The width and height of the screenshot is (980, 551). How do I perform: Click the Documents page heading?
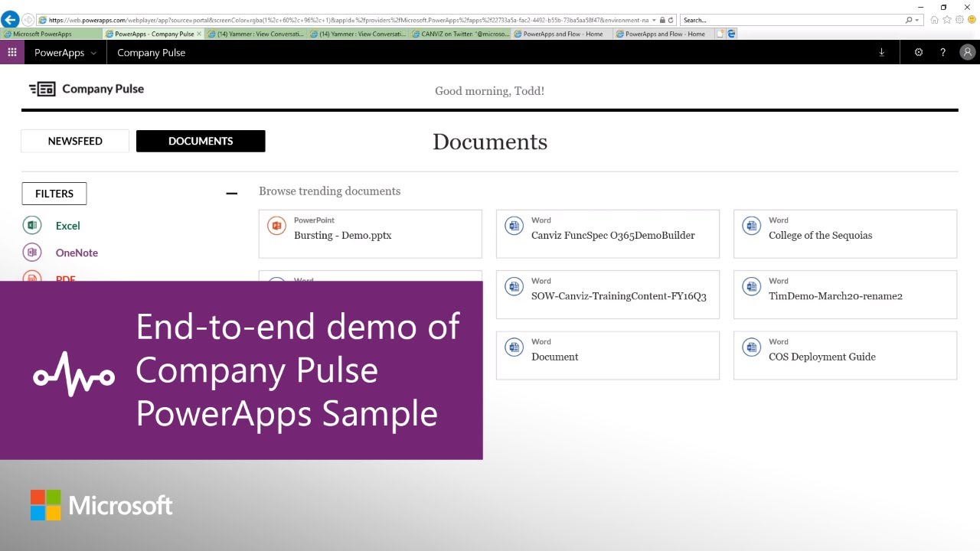click(x=490, y=142)
